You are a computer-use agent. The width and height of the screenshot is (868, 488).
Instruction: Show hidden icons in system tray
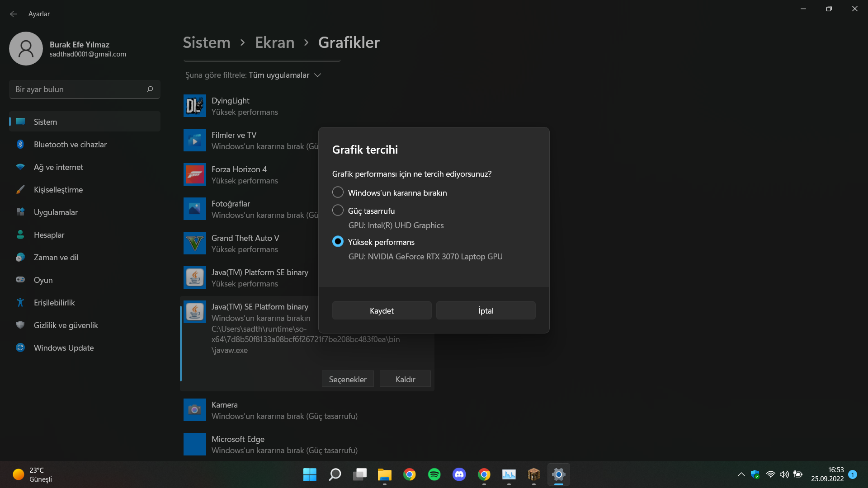[741, 474]
